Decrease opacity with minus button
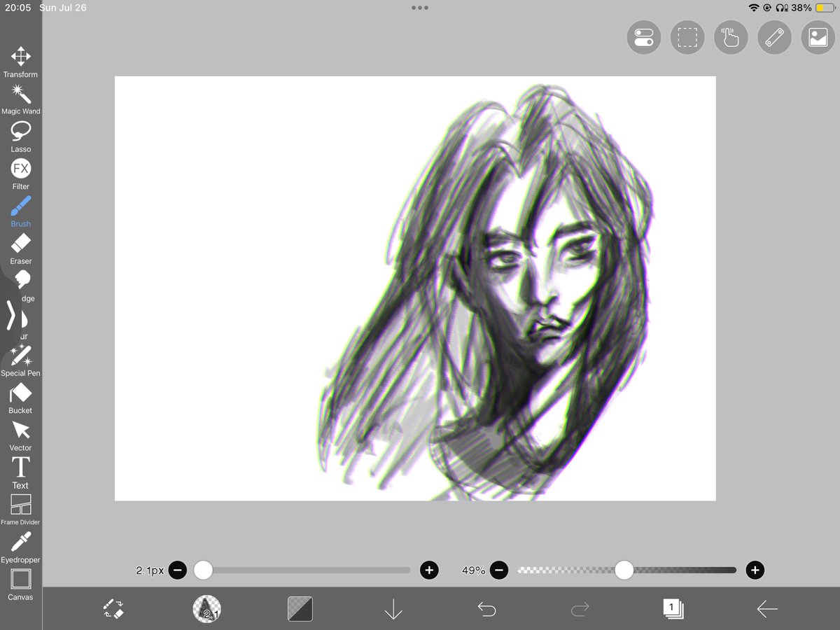The image size is (840, 630). 499,570
